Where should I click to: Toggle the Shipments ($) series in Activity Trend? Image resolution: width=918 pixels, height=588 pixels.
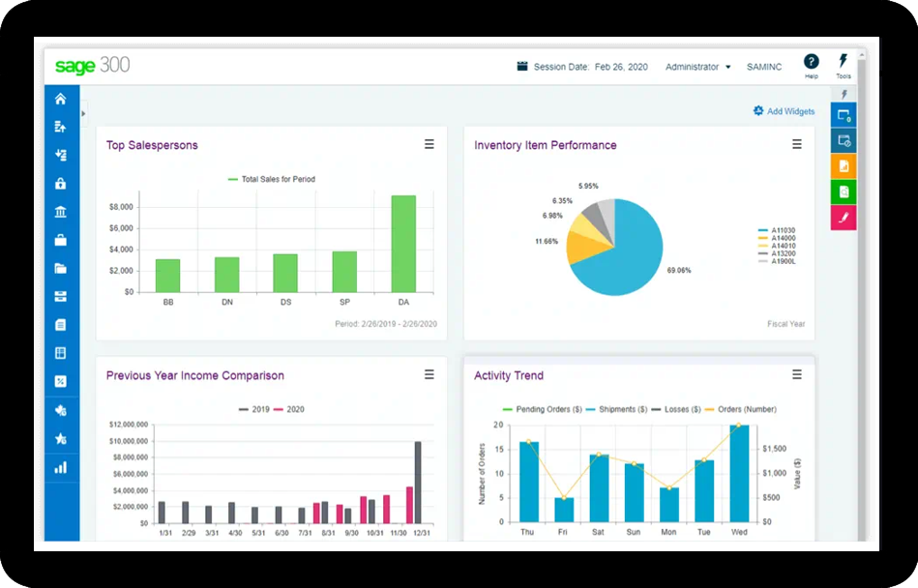[617, 409]
